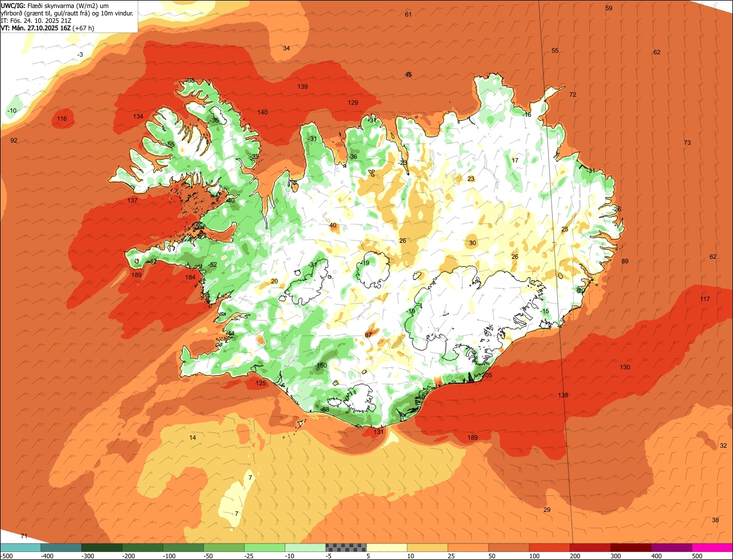Click the checkered -5 to 5 legend swatch
Viewport: 733px width, 560px height.
click(x=345, y=547)
